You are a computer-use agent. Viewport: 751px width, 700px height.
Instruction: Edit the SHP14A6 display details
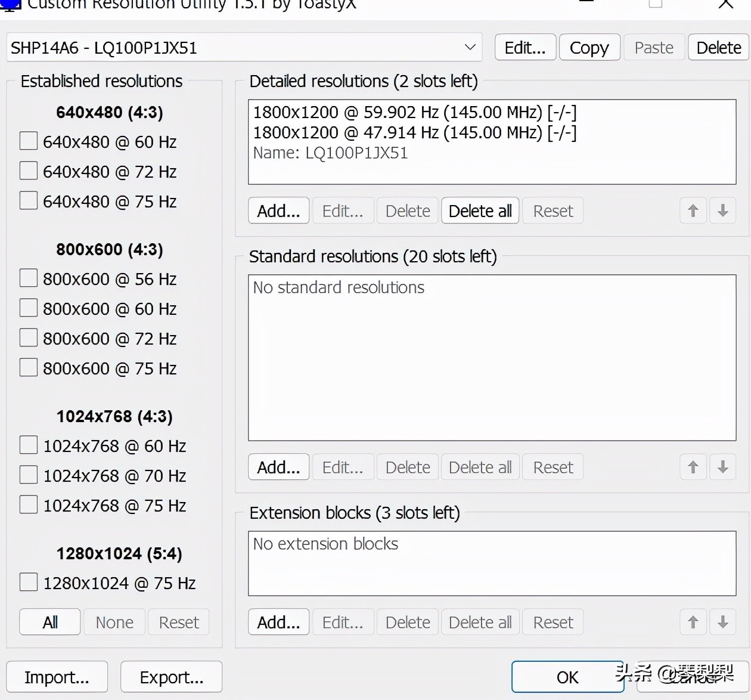click(x=524, y=47)
